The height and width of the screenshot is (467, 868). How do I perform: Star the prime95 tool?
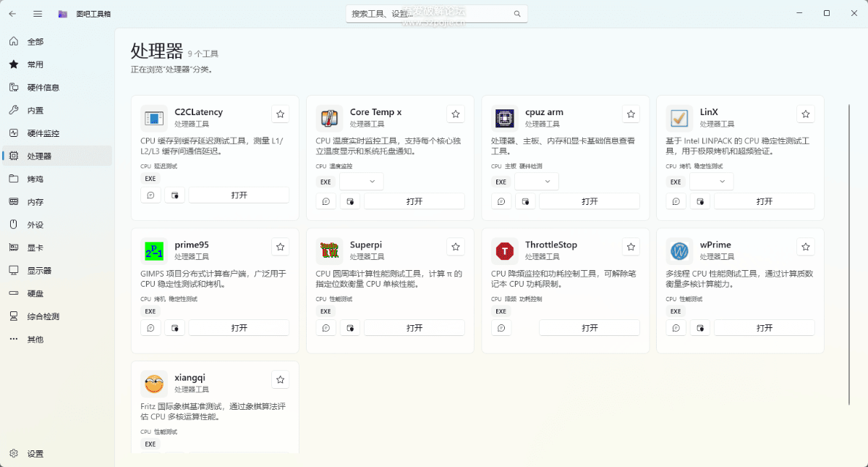coord(281,247)
